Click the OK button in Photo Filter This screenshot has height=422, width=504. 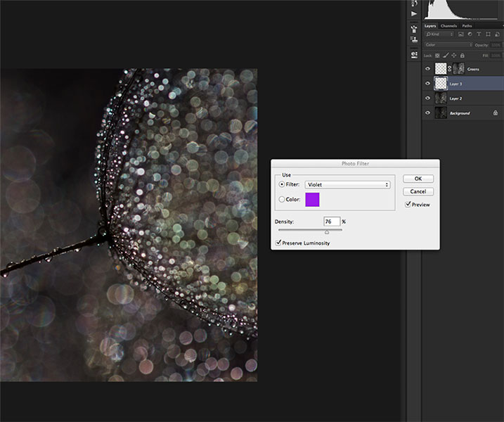[x=418, y=179]
